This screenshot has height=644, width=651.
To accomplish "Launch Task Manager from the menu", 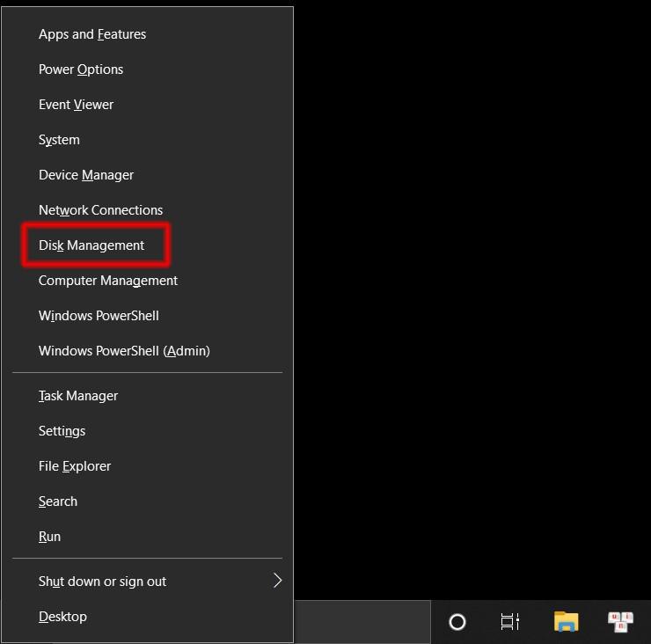I will point(78,396).
